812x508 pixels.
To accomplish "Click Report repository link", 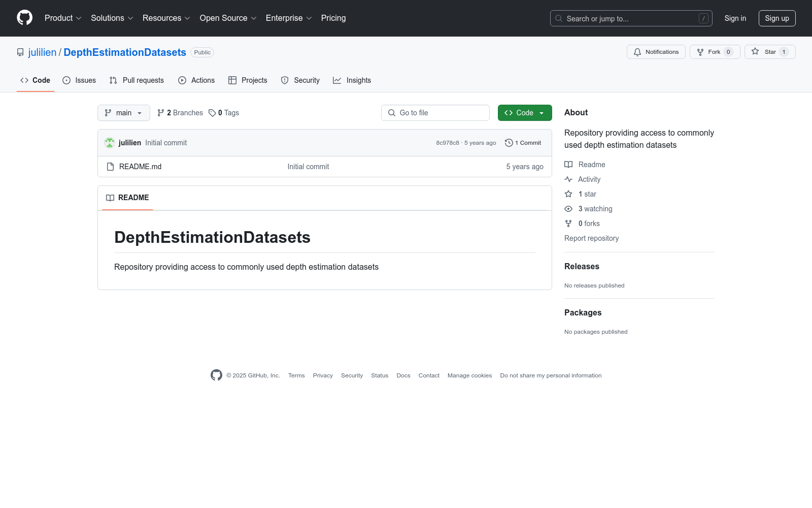I will [591, 238].
